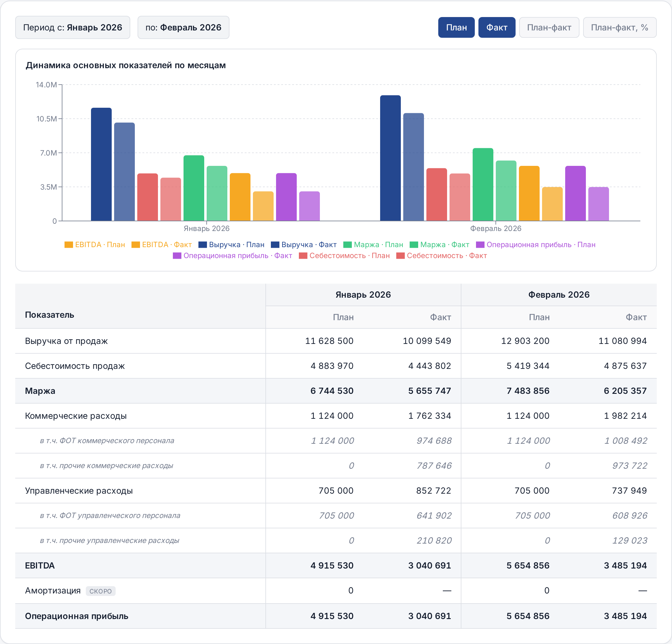Image resolution: width=672 pixels, height=644 pixels.
Task: Toggle 'Операционная прибыль · План' legend series
Action: [x=536, y=244]
